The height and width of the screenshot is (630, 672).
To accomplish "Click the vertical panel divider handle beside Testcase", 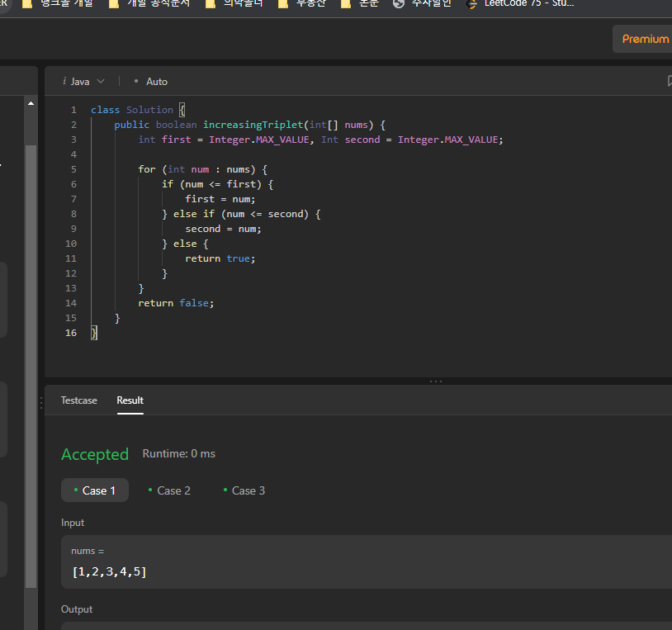I will click(x=41, y=402).
